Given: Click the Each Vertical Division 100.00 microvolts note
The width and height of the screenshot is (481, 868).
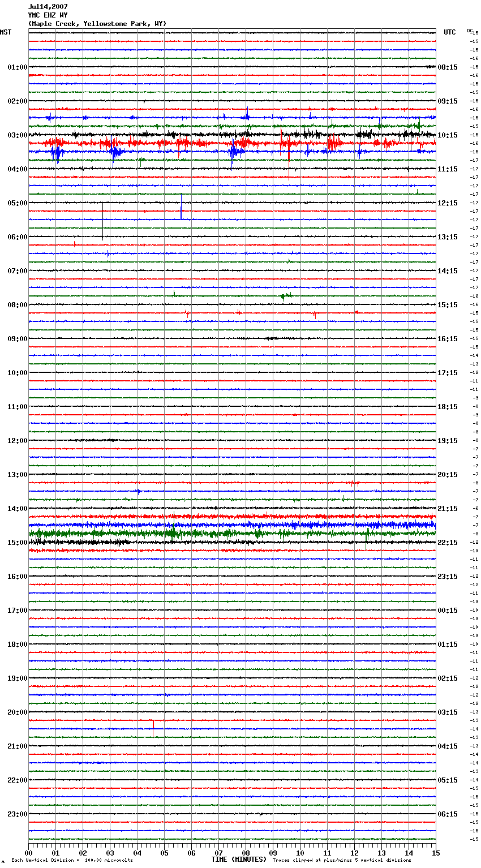Looking at the screenshot, I should [x=72, y=861].
